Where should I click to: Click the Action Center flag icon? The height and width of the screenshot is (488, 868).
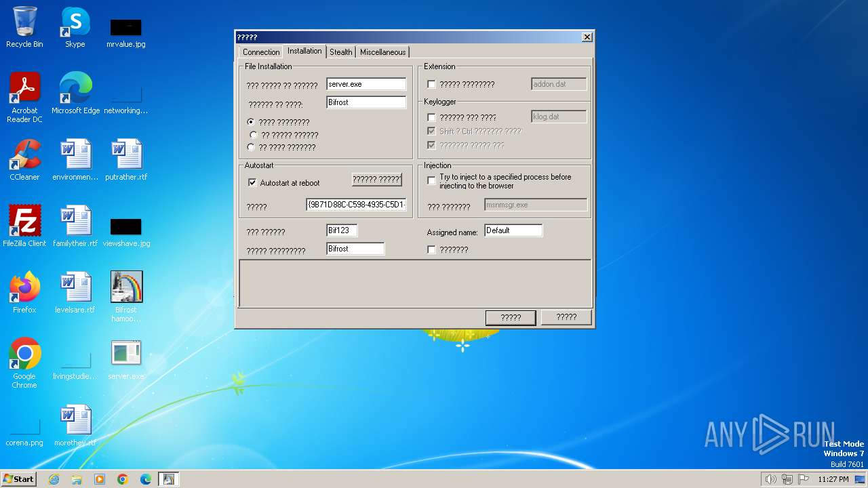click(x=804, y=479)
